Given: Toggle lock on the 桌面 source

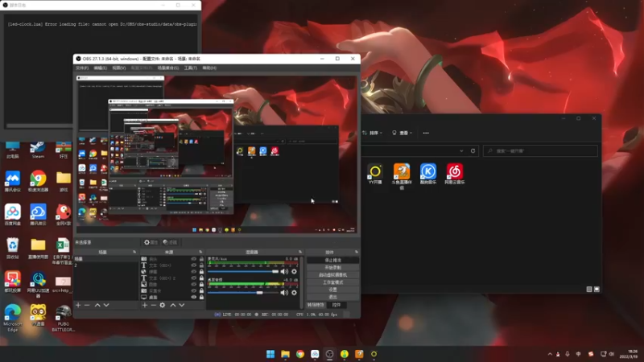Looking at the screenshot, I should (201, 297).
